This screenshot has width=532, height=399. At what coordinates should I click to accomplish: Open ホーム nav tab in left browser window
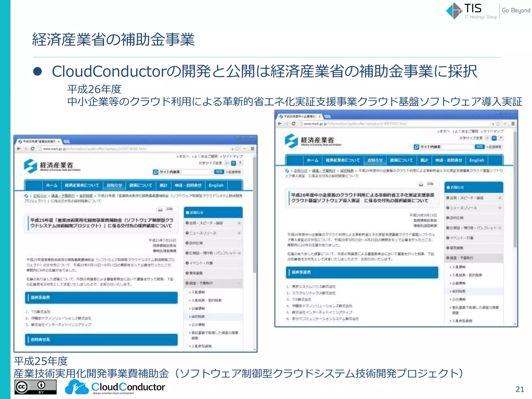point(52,185)
